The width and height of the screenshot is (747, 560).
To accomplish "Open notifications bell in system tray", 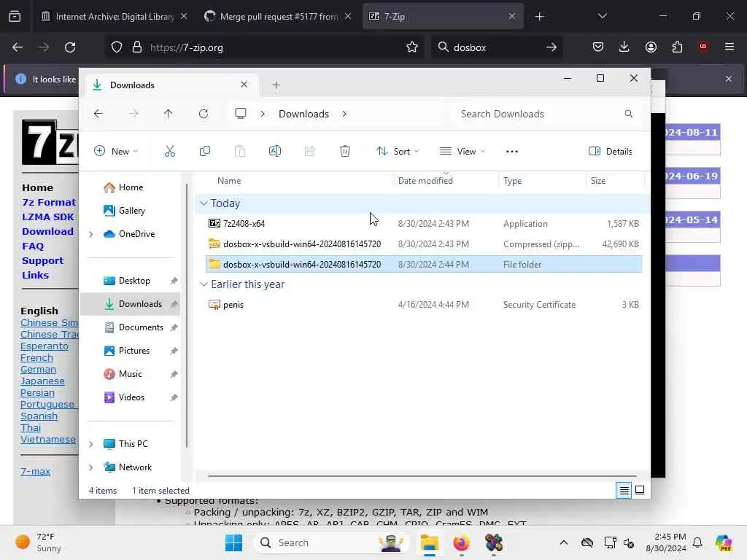I will [697, 542].
